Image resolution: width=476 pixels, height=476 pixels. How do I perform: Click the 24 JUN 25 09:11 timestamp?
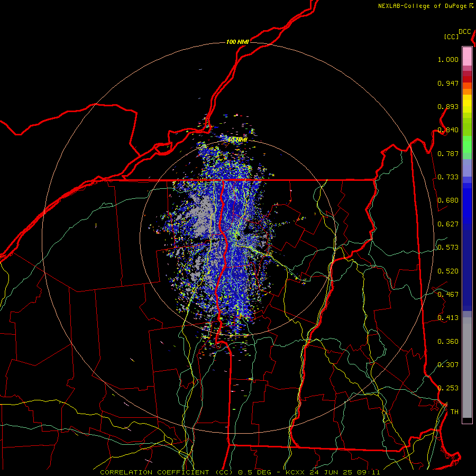pos(345,472)
